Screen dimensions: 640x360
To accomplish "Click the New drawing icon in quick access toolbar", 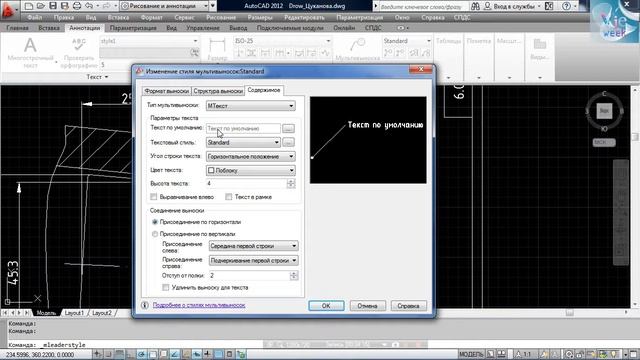I will pos(29,6).
